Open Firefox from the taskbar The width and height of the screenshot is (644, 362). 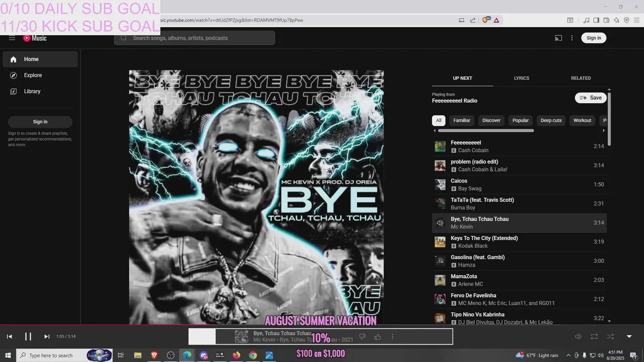(x=236, y=355)
